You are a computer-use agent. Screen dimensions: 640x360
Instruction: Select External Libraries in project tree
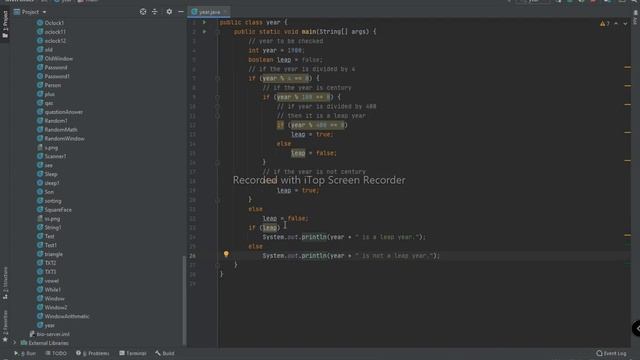48,343
